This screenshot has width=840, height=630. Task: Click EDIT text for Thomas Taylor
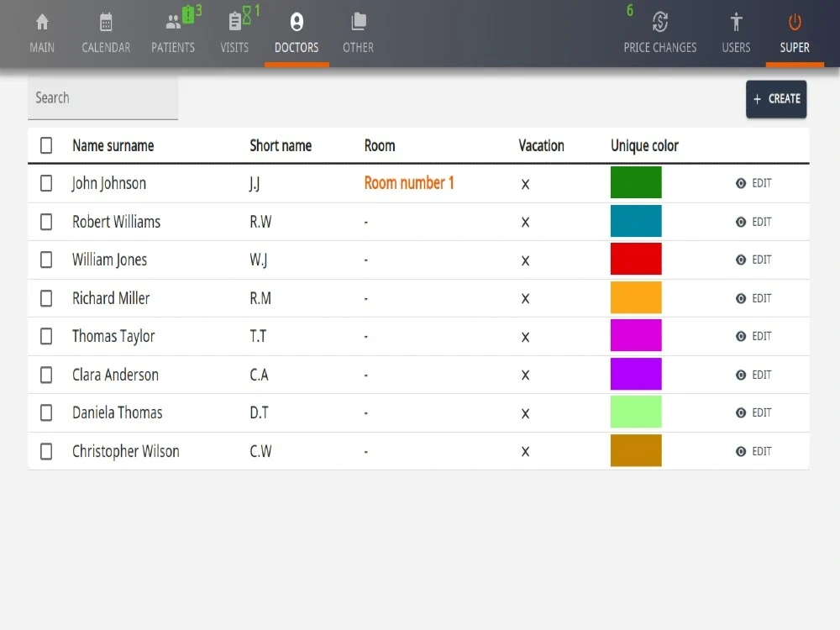tap(761, 337)
